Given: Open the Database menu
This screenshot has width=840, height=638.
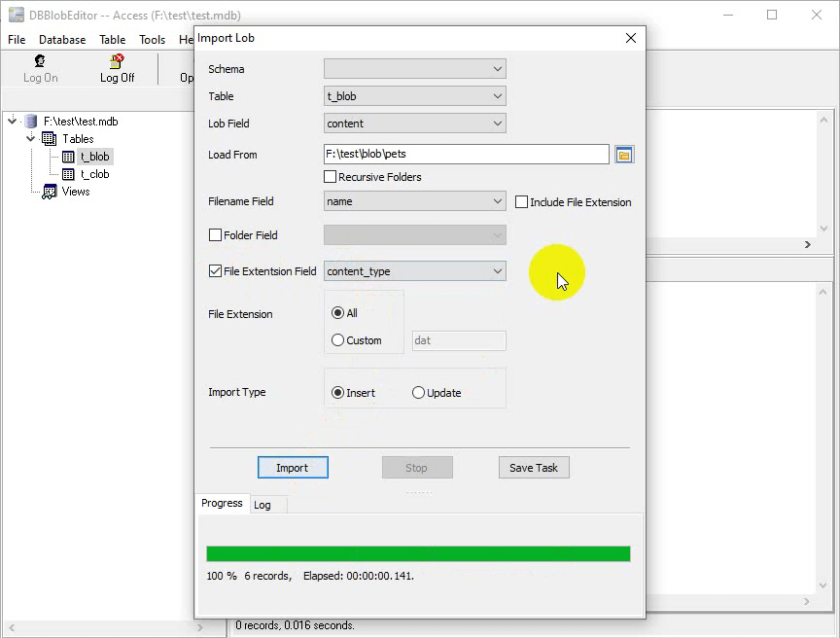Looking at the screenshot, I should (x=62, y=40).
